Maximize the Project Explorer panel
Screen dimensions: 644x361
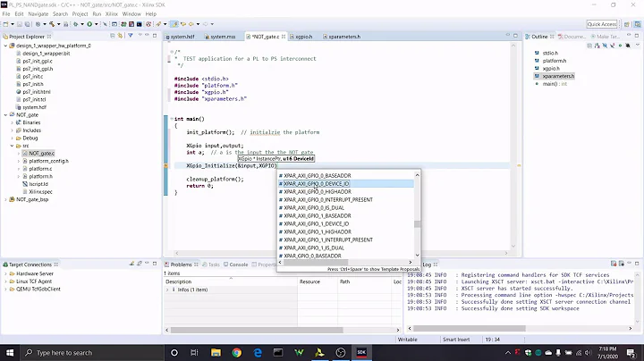[x=155, y=36]
